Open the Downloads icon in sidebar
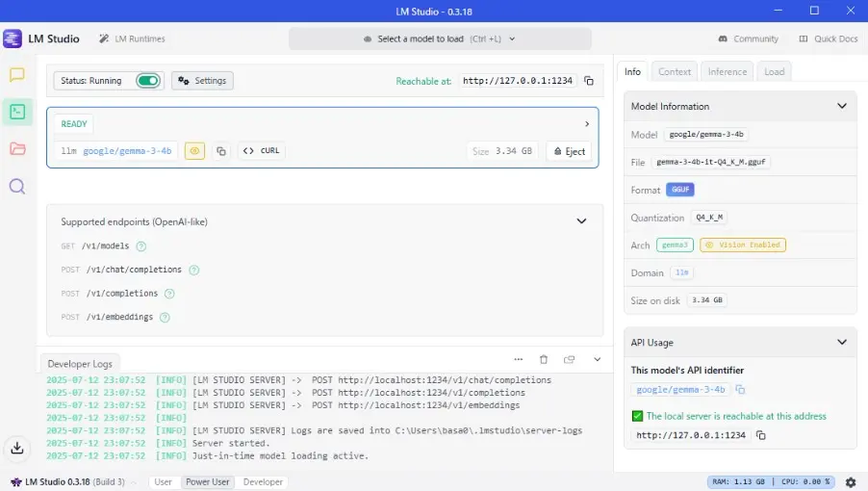 [17, 448]
